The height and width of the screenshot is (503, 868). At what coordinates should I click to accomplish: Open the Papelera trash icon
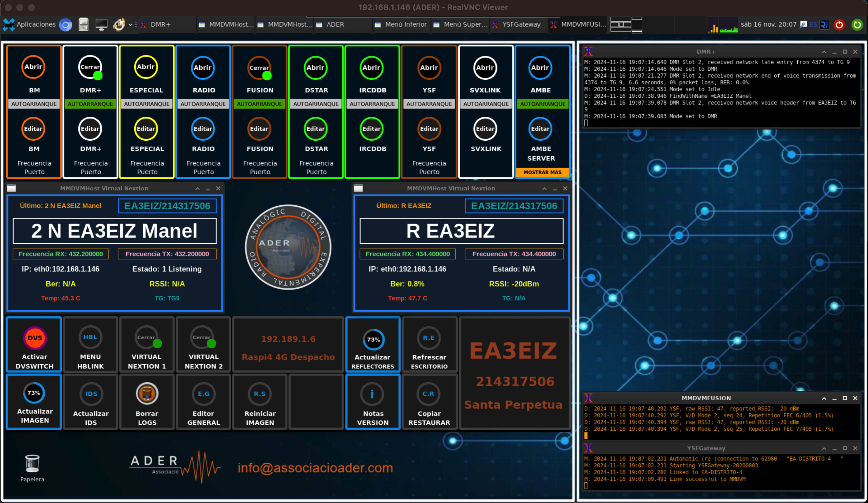point(32,463)
